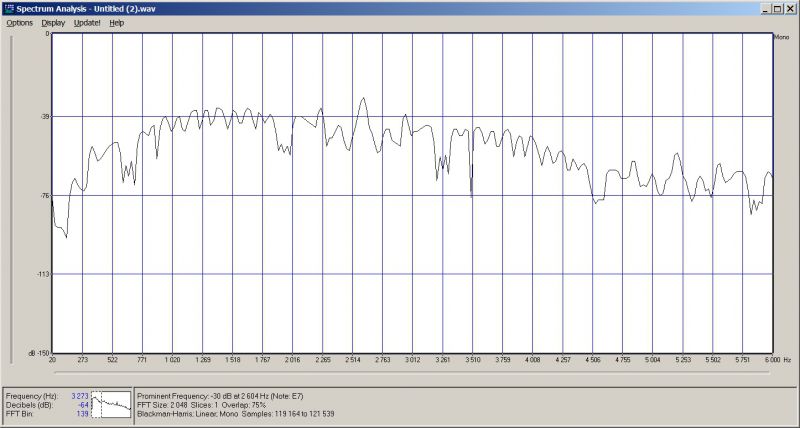Screen dimensions: 800x428
Task: Maximize the Spectrum Analysis window
Action: click(x=778, y=8)
